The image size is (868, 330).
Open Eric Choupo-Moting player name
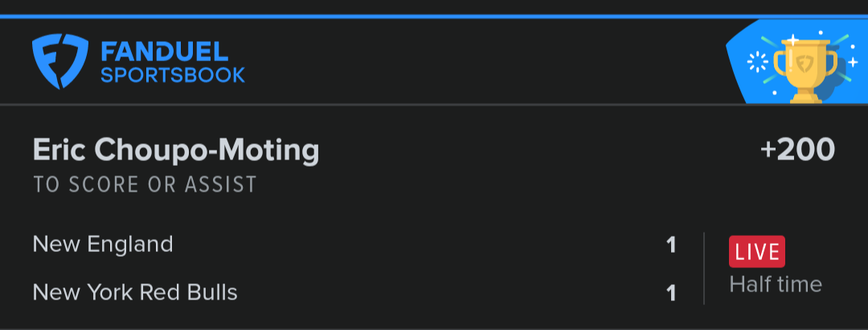(176, 151)
